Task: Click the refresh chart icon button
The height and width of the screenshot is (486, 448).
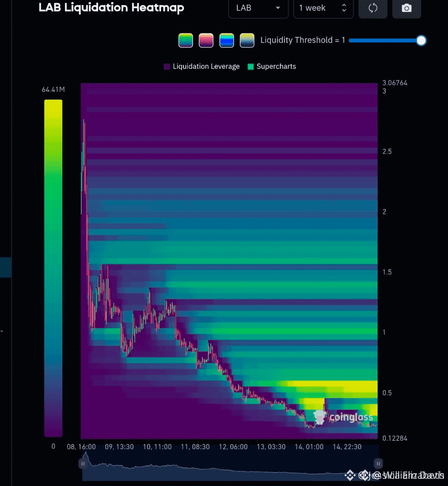Action: [x=373, y=8]
